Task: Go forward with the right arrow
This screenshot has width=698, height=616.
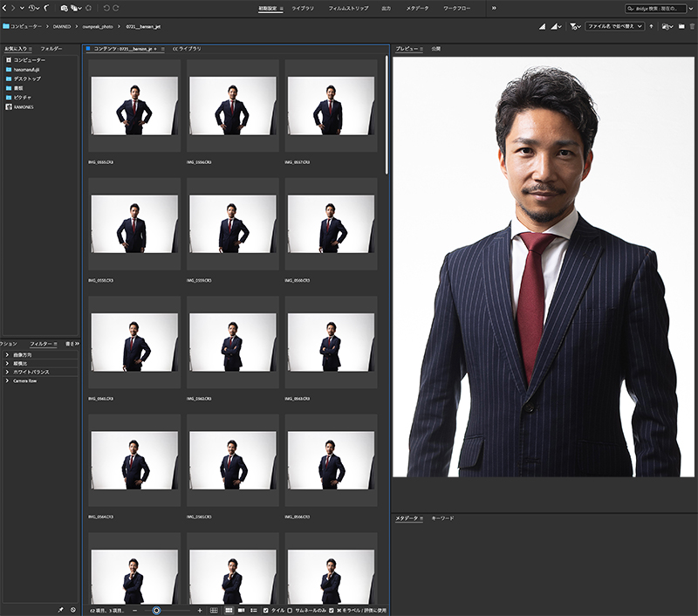Action: [x=13, y=8]
